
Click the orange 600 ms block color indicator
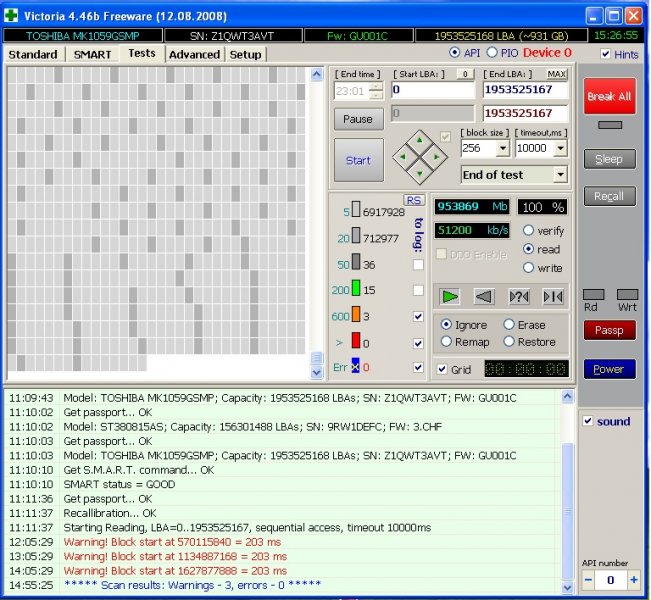[354, 316]
